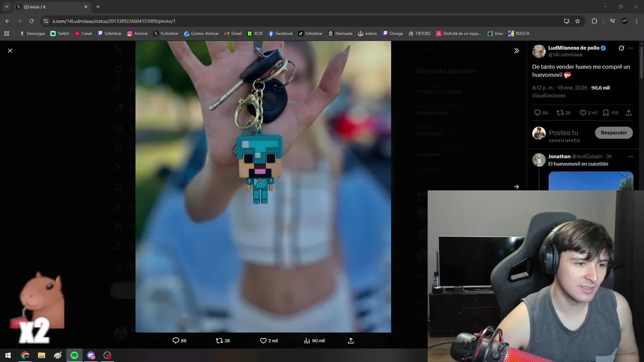Open LudMilanesa profile avatar
Image resolution: width=644 pixels, height=362 pixels.
(x=539, y=51)
